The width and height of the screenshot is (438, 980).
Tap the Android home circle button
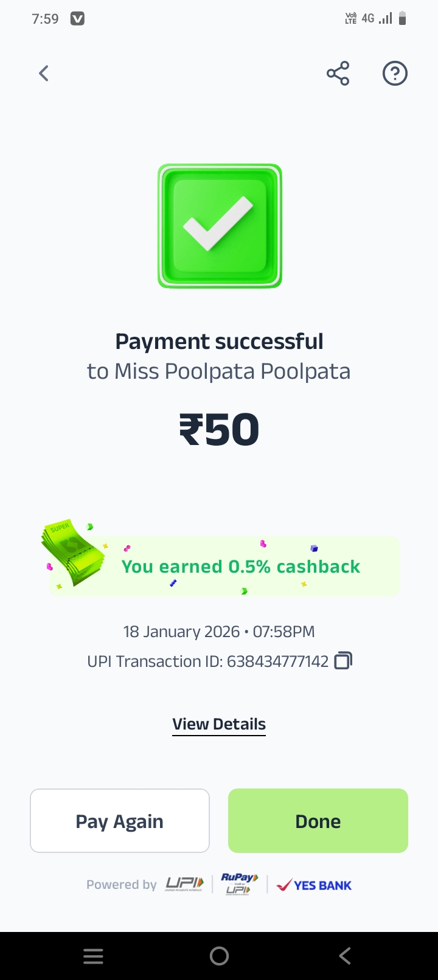(x=219, y=956)
